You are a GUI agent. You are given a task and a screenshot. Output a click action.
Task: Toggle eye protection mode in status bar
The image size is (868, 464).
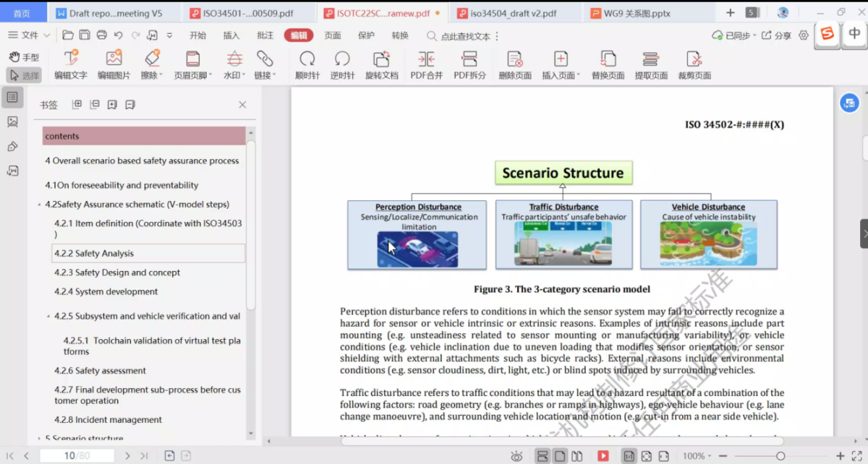[516, 456]
